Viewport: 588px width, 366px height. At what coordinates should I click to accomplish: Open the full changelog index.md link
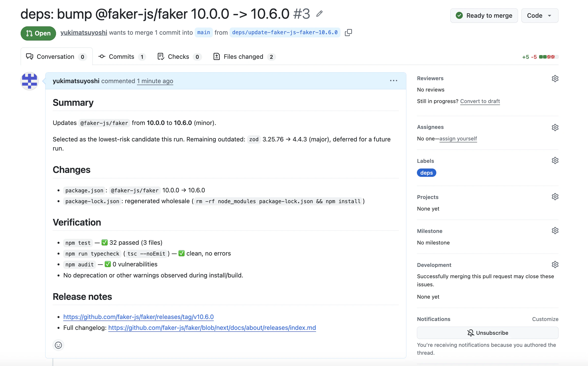pos(212,328)
